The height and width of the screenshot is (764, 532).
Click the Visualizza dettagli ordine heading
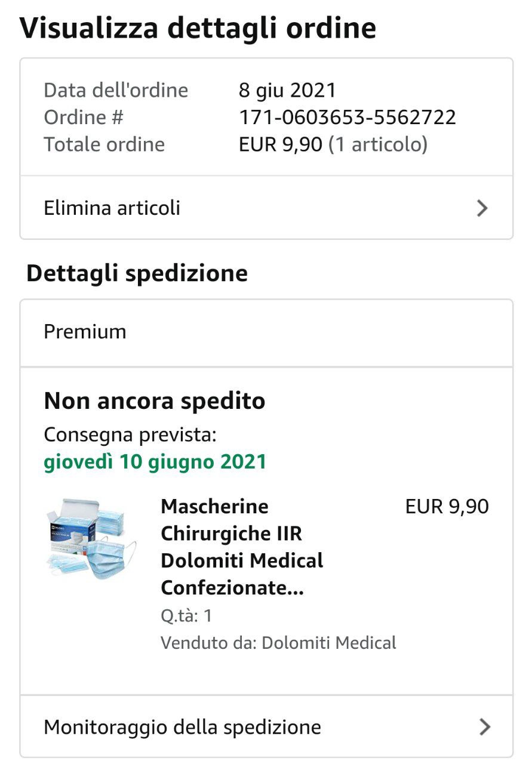pyautogui.click(x=198, y=28)
